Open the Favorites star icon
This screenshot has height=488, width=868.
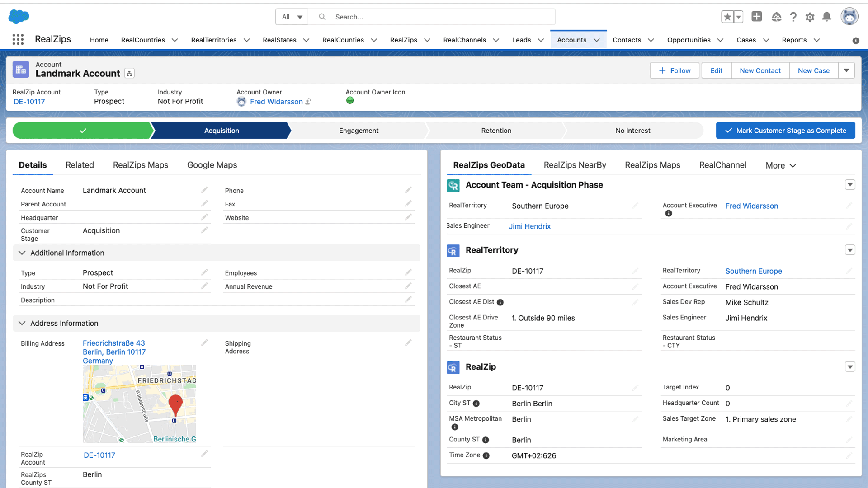727,17
